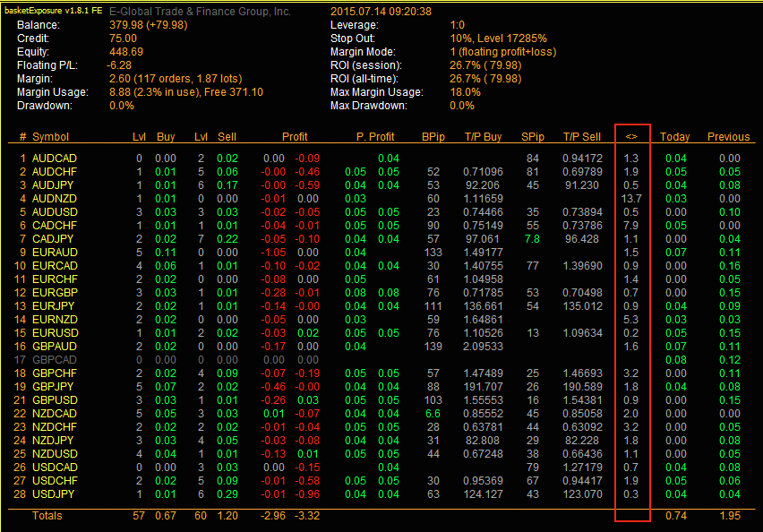Click the Totals row label
The height and width of the screenshot is (532, 763).
[x=47, y=516]
